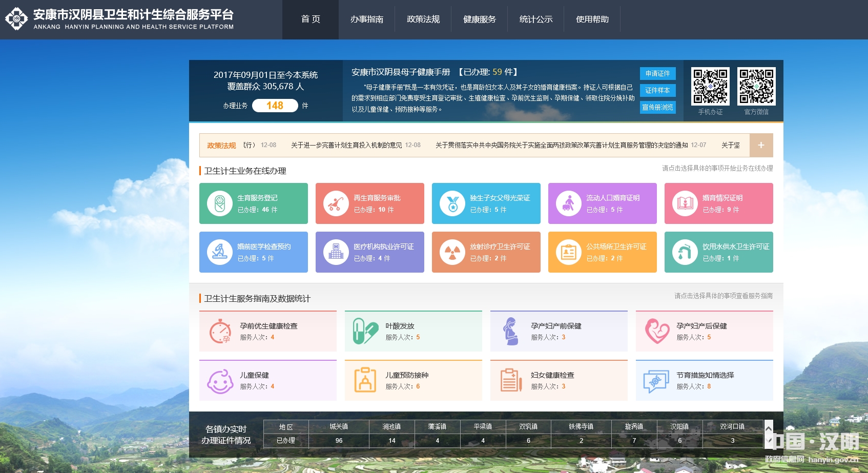Image resolution: width=868 pixels, height=473 pixels.
Task: Click the 医疗机构执业许可证 title text
Action: pyautogui.click(x=384, y=246)
